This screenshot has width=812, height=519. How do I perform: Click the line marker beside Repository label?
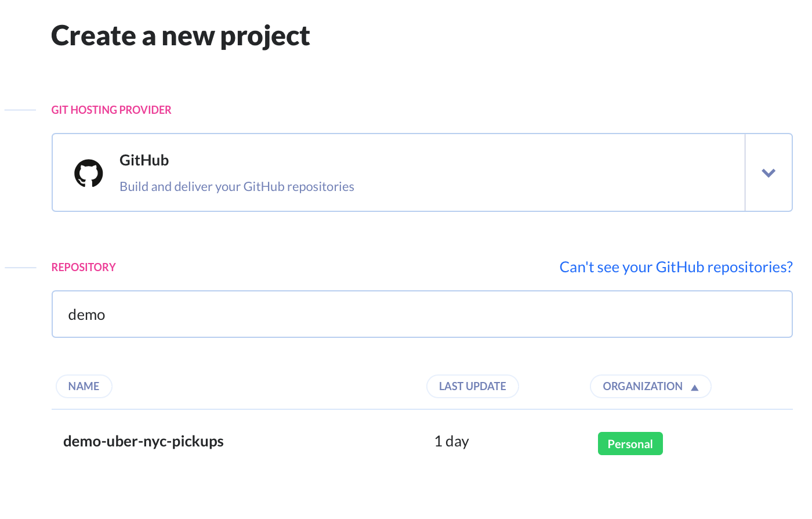(x=20, y=268)
